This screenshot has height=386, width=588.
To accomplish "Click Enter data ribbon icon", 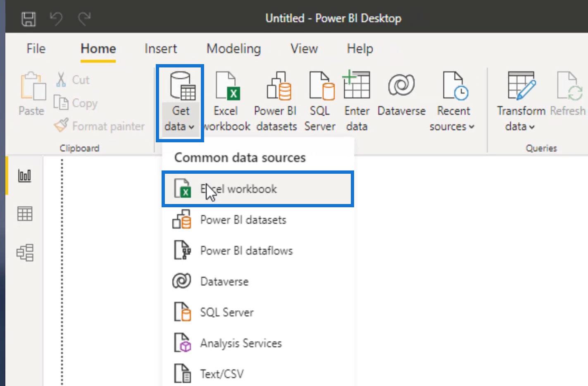I will [357, 101].
